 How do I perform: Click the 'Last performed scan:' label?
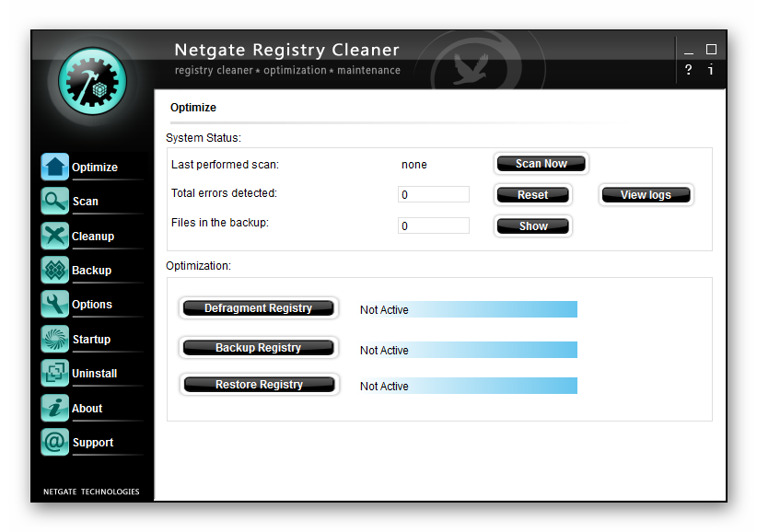click(225, 165)
